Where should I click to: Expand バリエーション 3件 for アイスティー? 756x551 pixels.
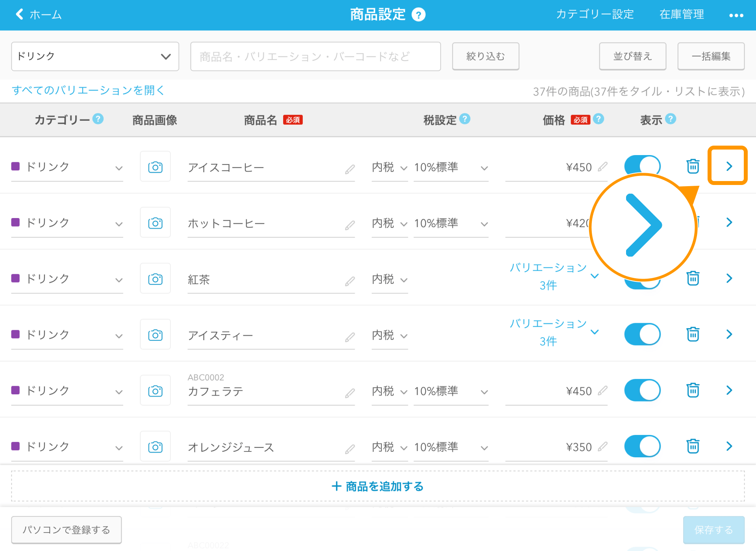[554, 332]
